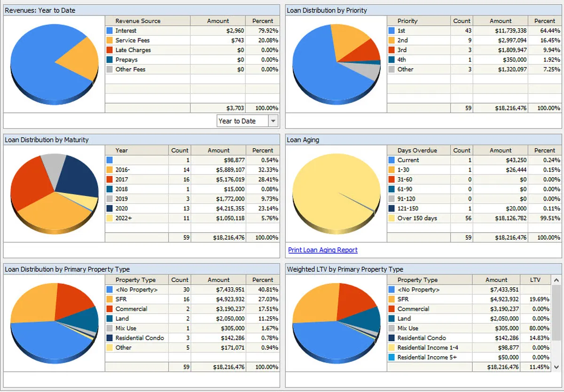
Task: Click the 23.14% percent cell
Action: pos(263,208)
